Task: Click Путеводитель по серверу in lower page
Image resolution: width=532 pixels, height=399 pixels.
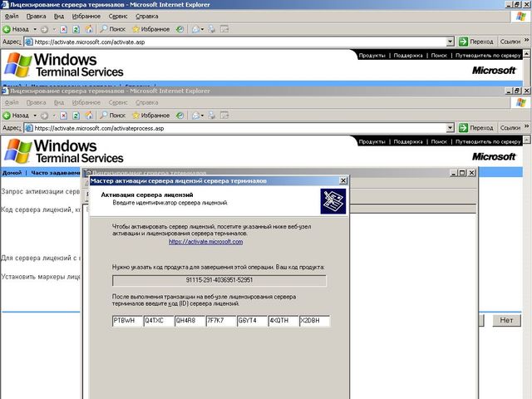Action: click(488, 141)
